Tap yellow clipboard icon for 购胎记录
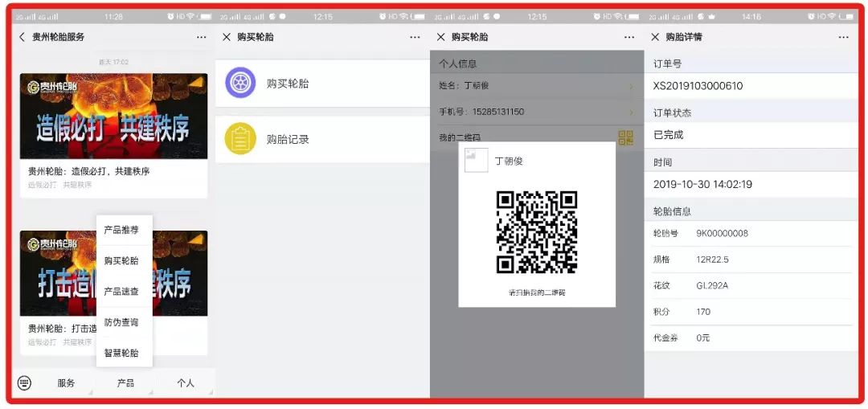The width and height of the screenshot is (868, 409). [240, 138]
